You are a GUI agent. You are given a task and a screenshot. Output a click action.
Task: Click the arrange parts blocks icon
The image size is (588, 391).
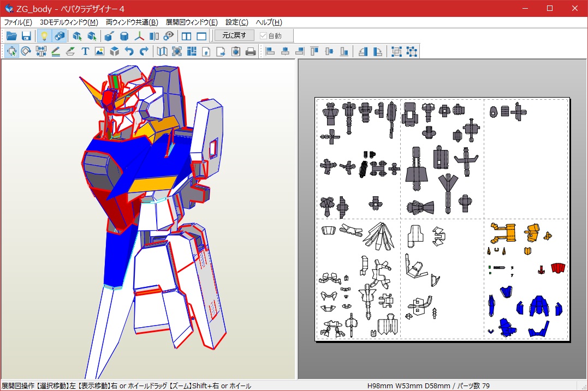pyautogui.click(x=192, y=51)
